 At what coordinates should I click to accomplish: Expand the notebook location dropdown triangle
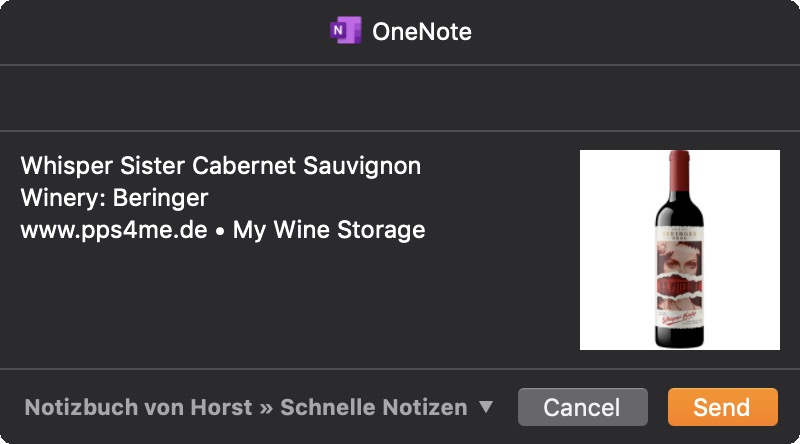point(486,407)
